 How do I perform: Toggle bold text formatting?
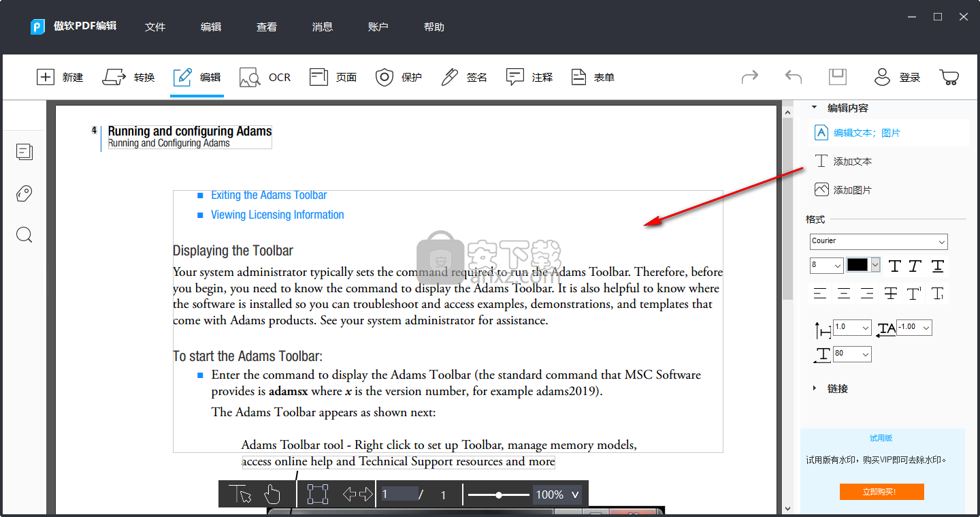[x=895, y=266]
